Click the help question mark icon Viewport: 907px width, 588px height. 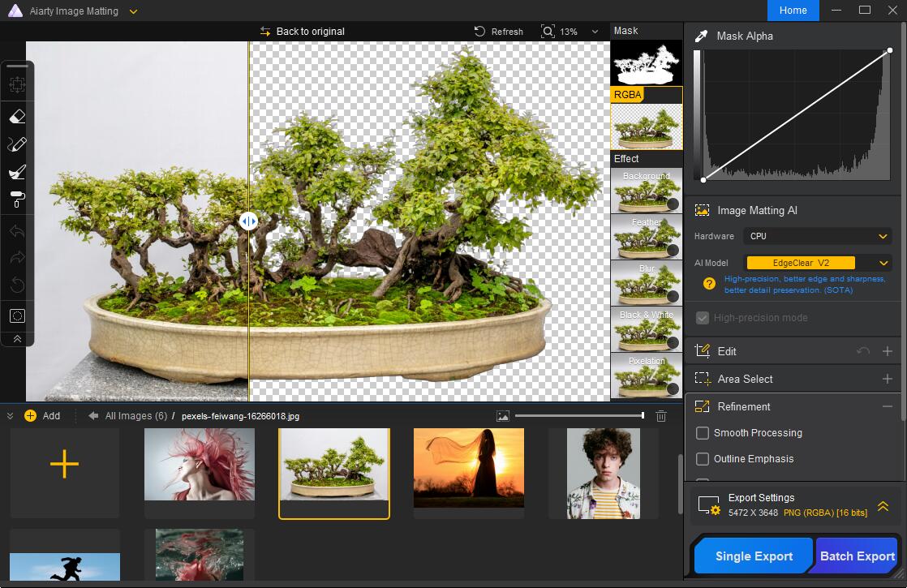(x=709, y=283)
